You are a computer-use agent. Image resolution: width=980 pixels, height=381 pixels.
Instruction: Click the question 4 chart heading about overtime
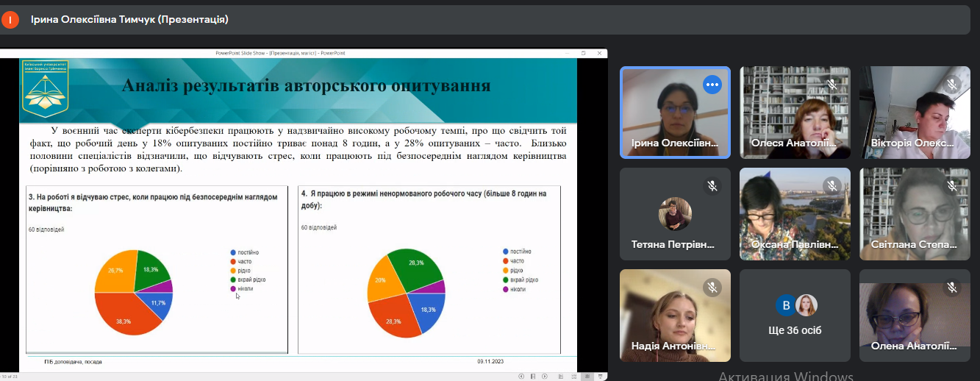tap(423, 199)
